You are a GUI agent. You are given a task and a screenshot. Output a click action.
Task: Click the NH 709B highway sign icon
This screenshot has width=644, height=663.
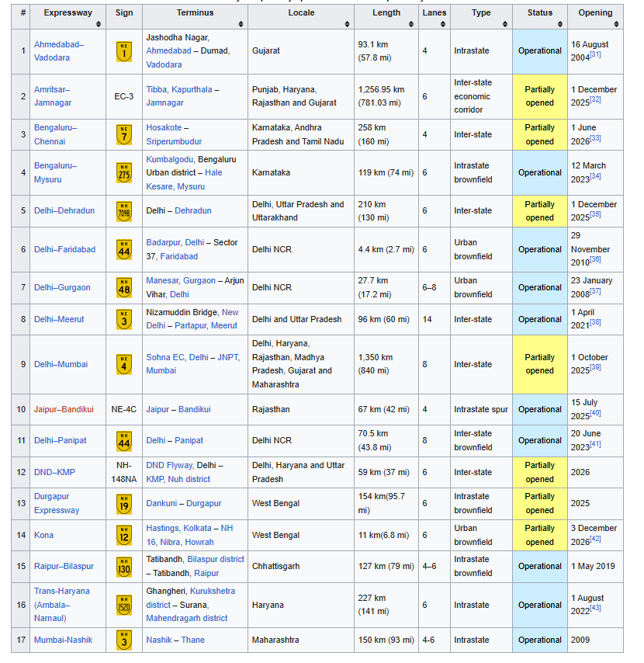coord(124,211)
